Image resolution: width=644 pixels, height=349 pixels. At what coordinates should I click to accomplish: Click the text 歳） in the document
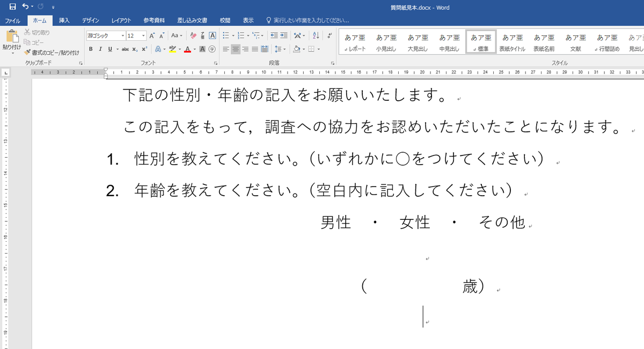click(474, 286)
